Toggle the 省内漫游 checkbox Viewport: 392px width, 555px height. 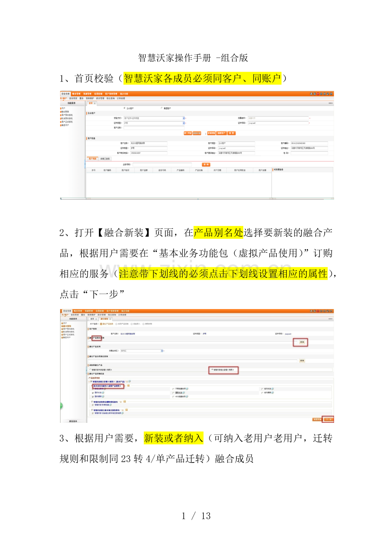coord(262,393)
